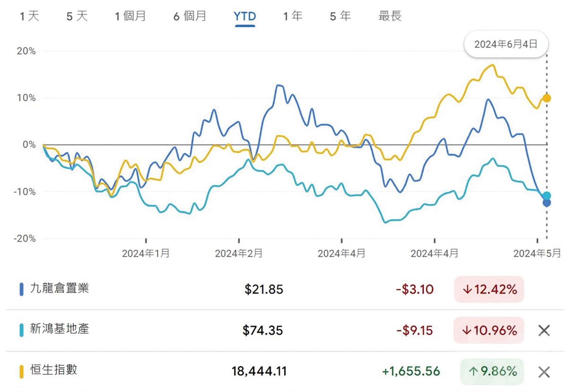Switch to the 1 天 time range tab
The width and height of the screenshot is (566, 392).
(x=29, y=16)
